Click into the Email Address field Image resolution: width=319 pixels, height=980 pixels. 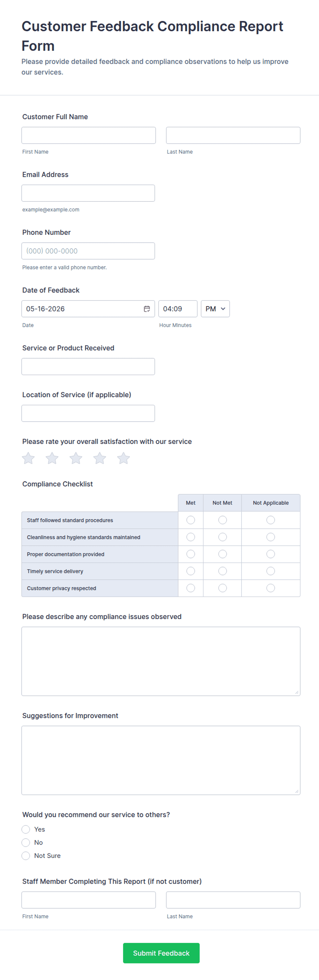point(88,193)
